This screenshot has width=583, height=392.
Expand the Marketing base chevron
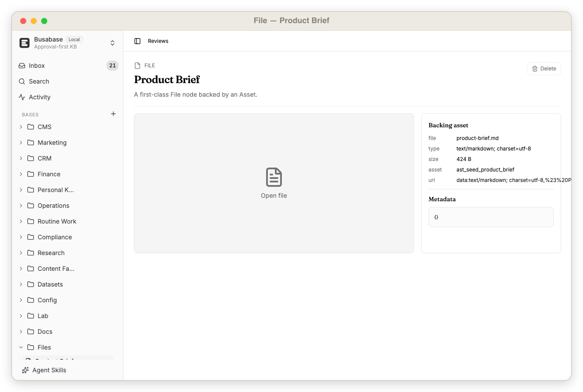click(21, 143)
